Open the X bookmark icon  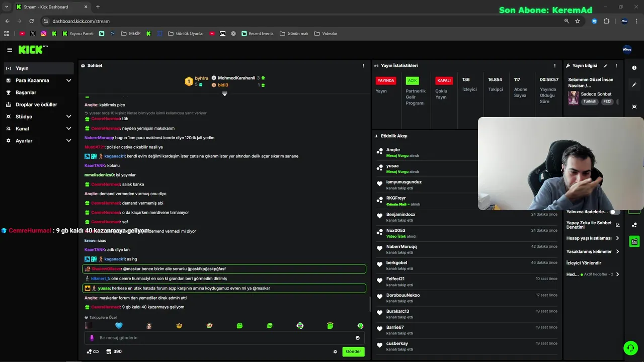33,34
